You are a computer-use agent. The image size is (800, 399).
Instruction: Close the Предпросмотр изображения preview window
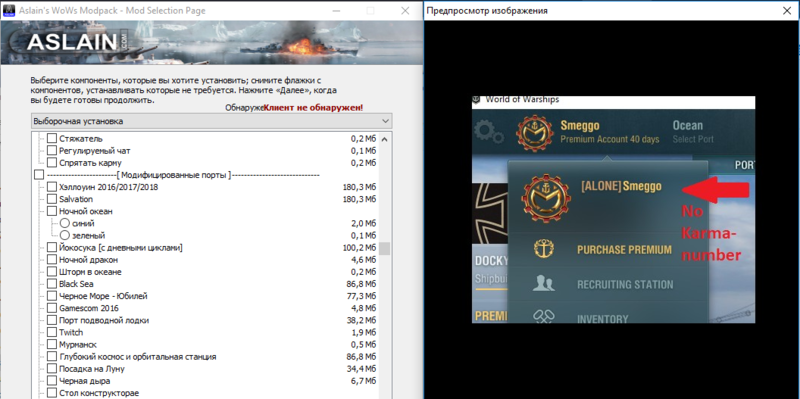point(787,11)
